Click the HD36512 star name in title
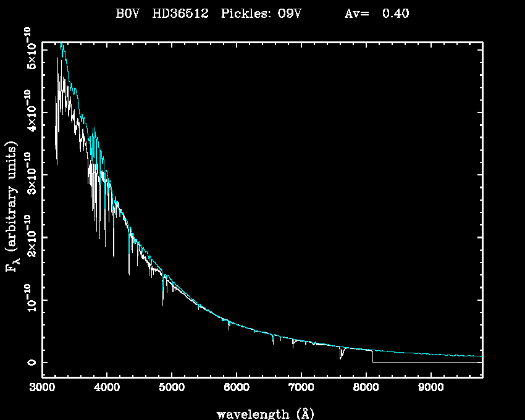525x420 pixels. pos(180,13)
